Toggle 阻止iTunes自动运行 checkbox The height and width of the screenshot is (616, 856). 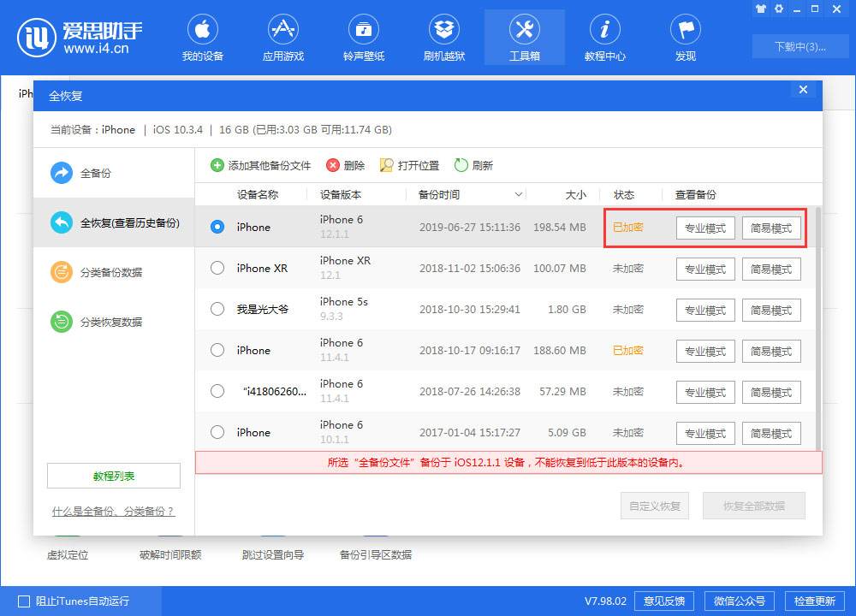point(24,601)
